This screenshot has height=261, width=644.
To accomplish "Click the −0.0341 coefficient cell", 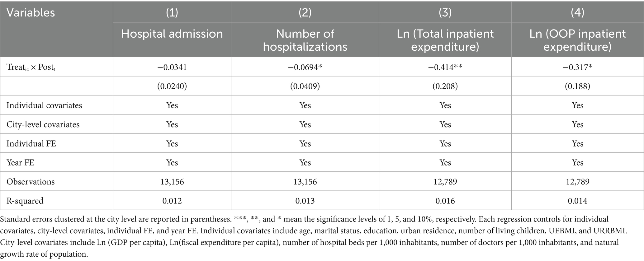I will pyautogui.click(x=172, y=67).
